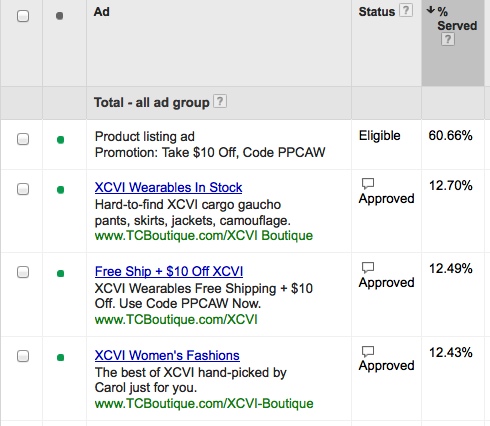Click the 60.66% served value
490x426 pixels.
[x=450, y=135]
